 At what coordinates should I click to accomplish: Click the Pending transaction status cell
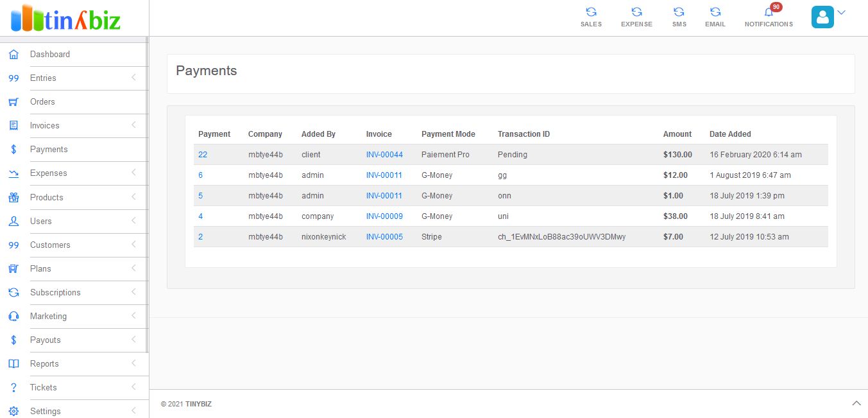pyautogui.click(x=513, y=155)
